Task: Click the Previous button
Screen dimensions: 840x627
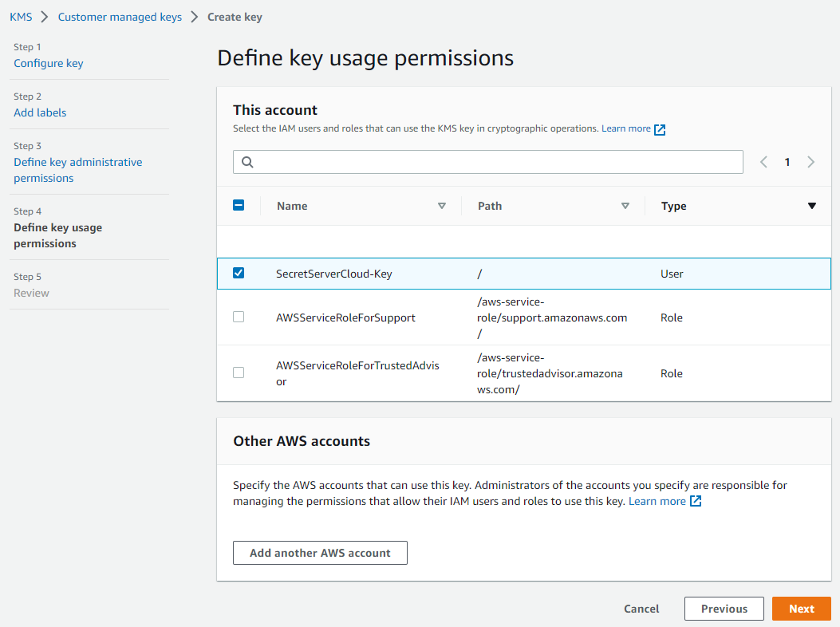Action: [724, 609]
